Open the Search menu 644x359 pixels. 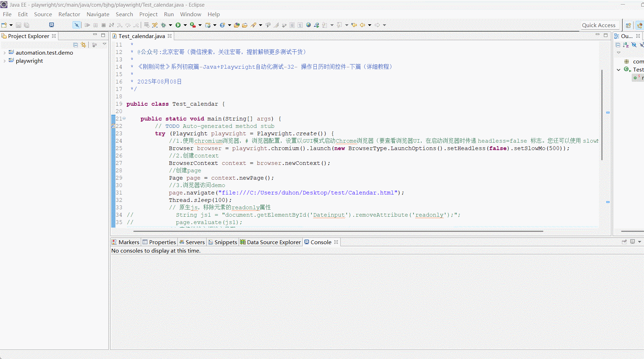tap(124, 14)
